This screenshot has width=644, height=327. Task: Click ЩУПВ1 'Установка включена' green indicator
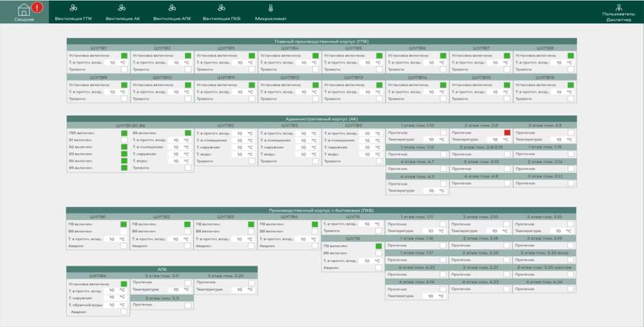[x=124, y=56]
